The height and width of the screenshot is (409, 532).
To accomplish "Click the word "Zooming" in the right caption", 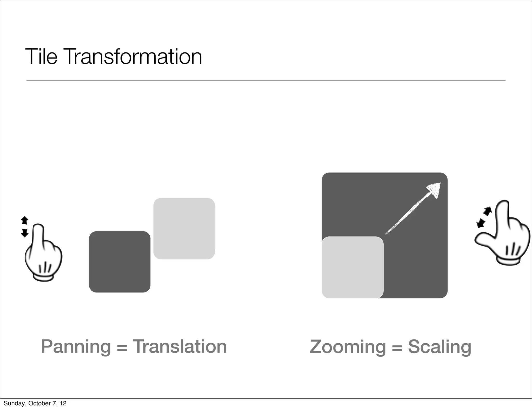I will click(348, 347).
